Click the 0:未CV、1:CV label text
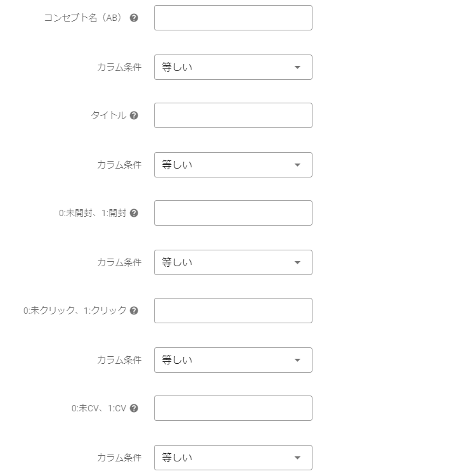 click(99, 408)
